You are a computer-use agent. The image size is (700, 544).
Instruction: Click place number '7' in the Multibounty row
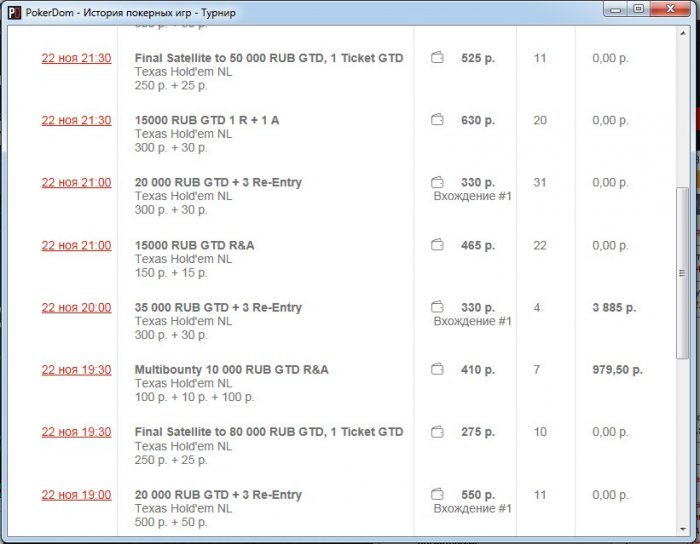537,370
